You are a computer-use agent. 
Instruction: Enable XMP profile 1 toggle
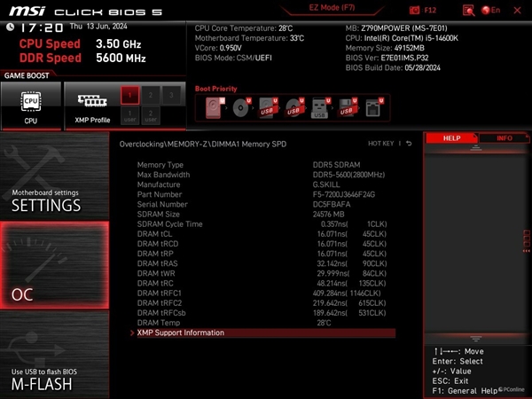tap(129, 93)
